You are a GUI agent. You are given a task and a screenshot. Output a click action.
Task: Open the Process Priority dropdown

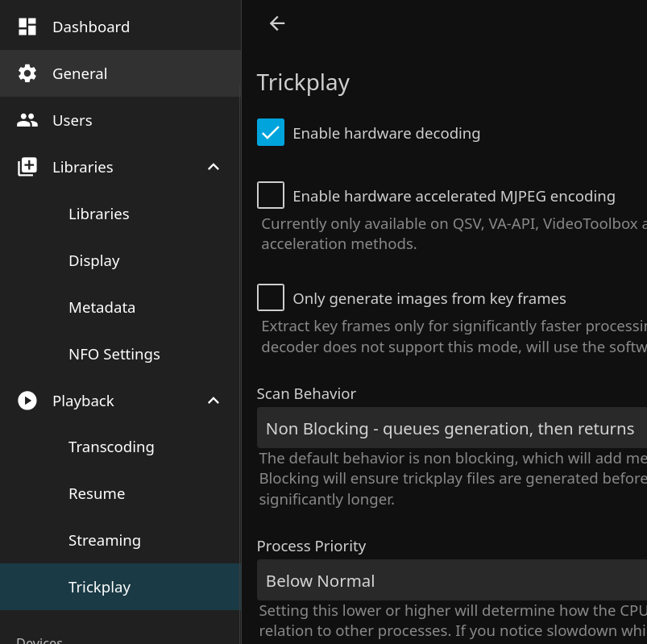[451, 580]
